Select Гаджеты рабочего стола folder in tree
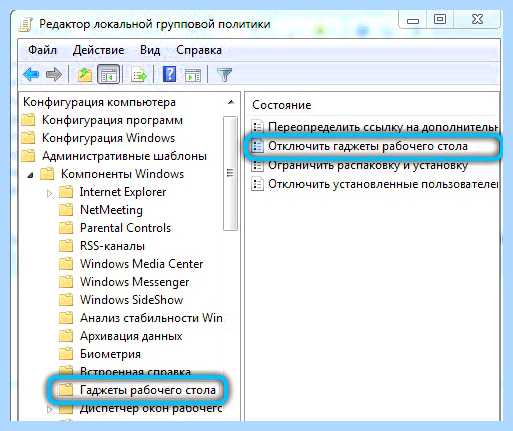Screen dimensions: 513x431 click(148, 390)
